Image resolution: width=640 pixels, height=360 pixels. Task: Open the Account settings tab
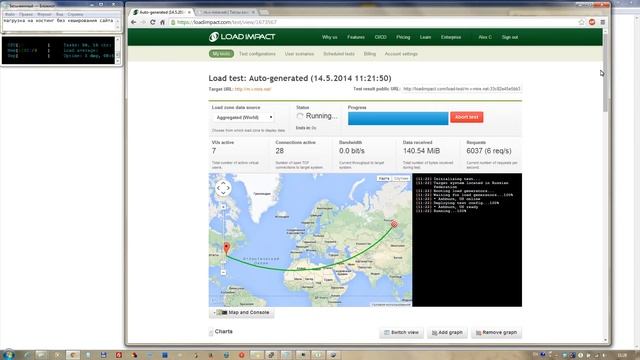pos(401,54)
